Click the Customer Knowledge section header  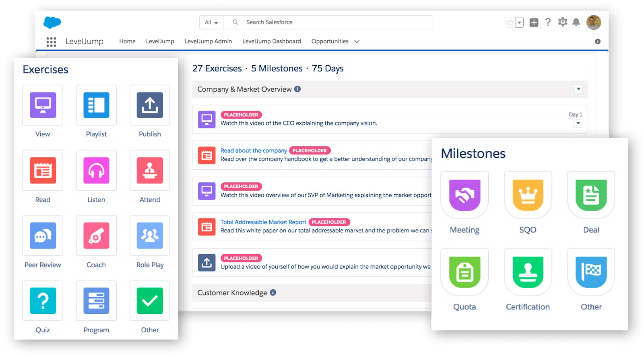312,293
